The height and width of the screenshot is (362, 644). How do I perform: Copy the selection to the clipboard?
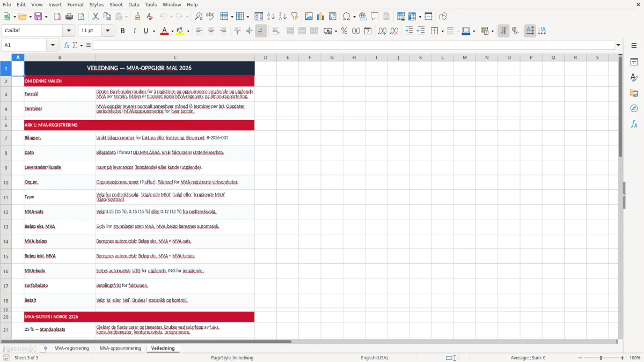click(x=107, y=17)
